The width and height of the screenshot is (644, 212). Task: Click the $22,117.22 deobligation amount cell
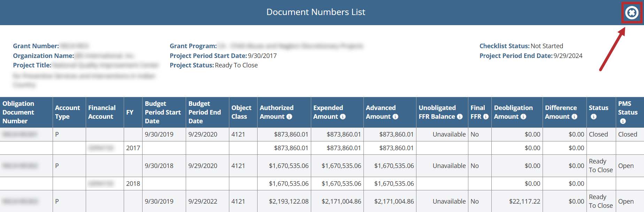[x=524, y=202]
